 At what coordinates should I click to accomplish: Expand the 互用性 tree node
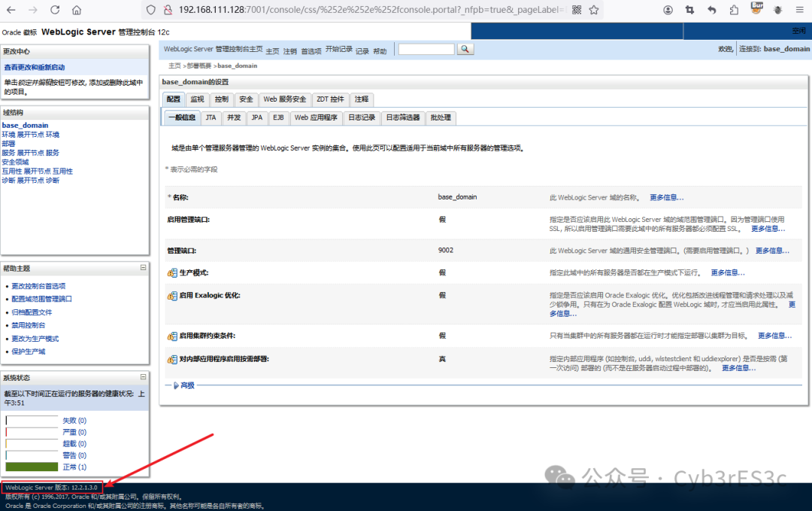pos(38,171)
